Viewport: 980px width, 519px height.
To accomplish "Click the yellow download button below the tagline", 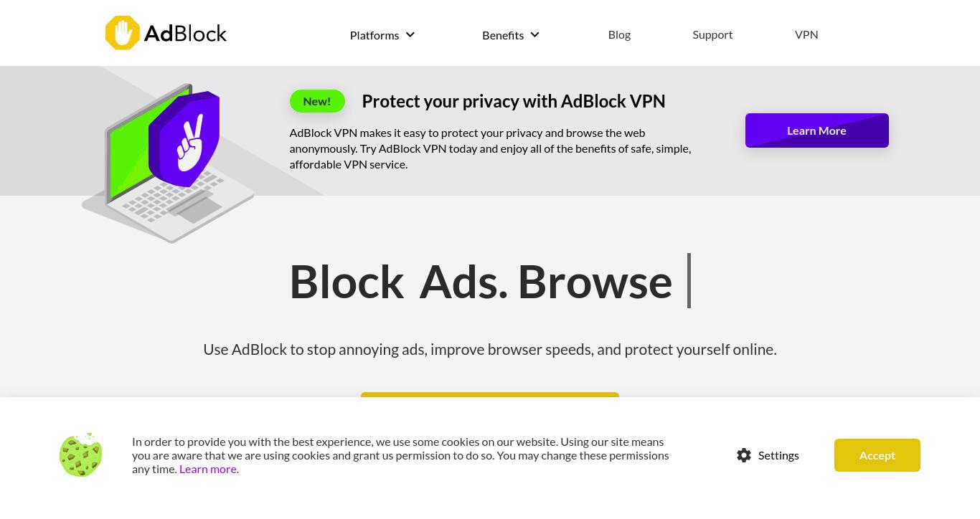I will coord(490,395).
